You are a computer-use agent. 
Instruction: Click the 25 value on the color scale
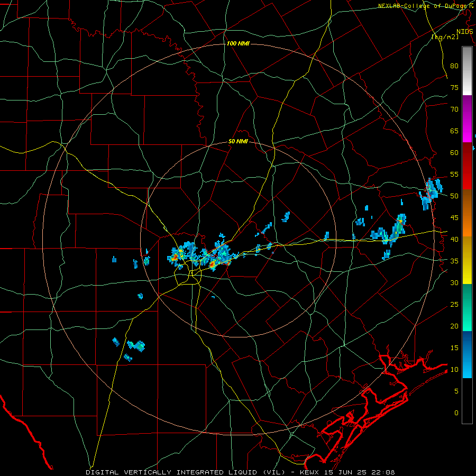(x=454, y=305)
